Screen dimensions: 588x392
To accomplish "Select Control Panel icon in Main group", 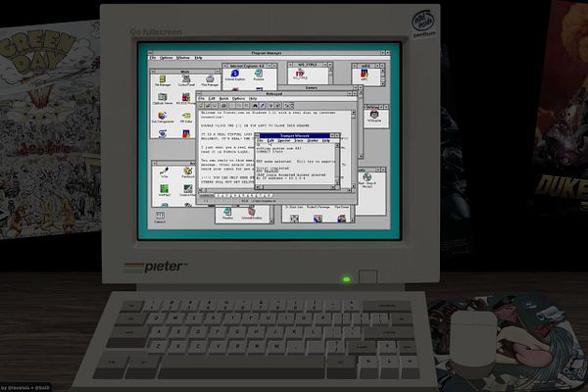I will click(x=186, y=80).
